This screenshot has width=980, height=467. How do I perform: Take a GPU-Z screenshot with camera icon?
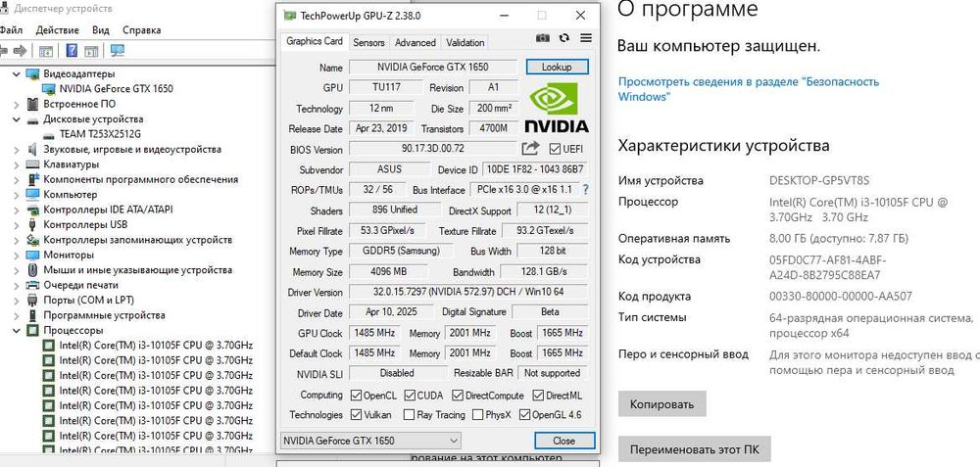543,38
